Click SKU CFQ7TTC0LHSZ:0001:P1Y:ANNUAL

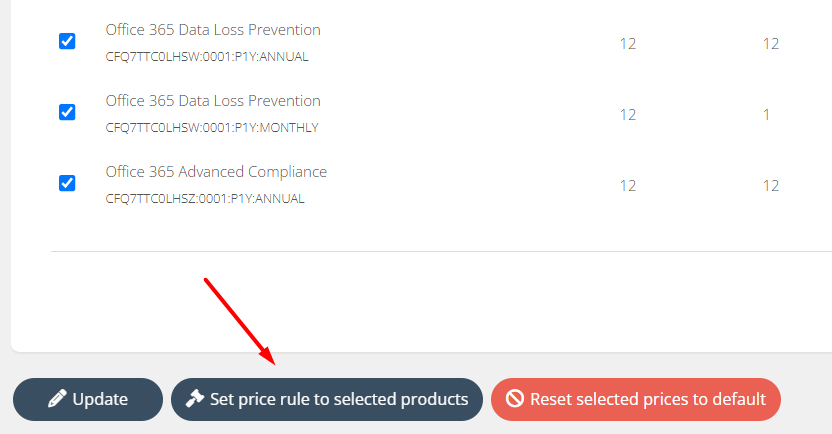(x=205, y=199)
